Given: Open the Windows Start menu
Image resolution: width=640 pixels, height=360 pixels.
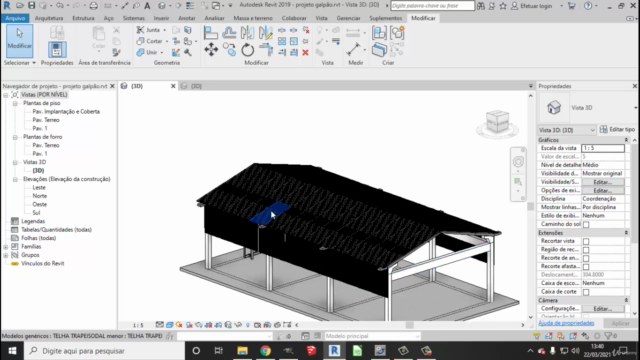Looking at the screenshot, I should 12,351.
